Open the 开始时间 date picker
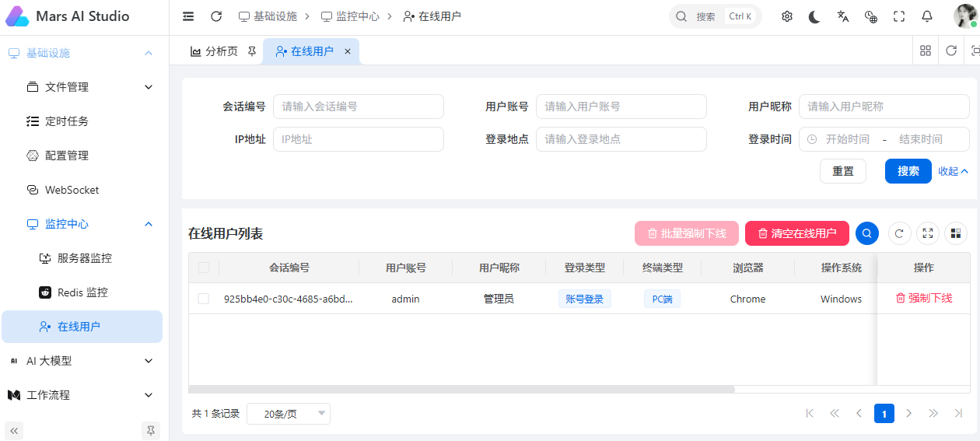Viewport: 980px width, 441px height. 847,139
